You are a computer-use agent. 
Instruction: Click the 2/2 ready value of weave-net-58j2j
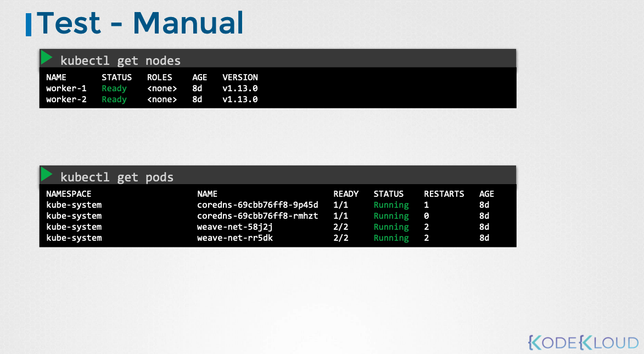pos(341,227)
